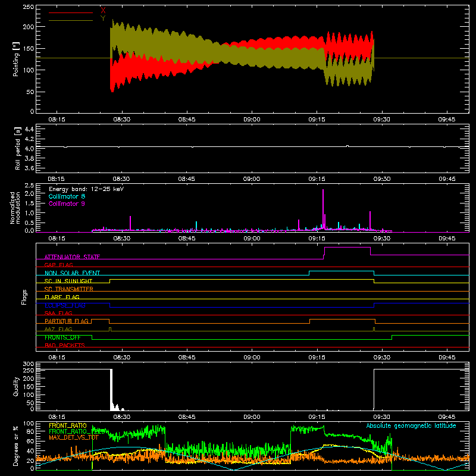476x476 pixels.
Task: Select the SAA_FLAG label
Action: 58,313
